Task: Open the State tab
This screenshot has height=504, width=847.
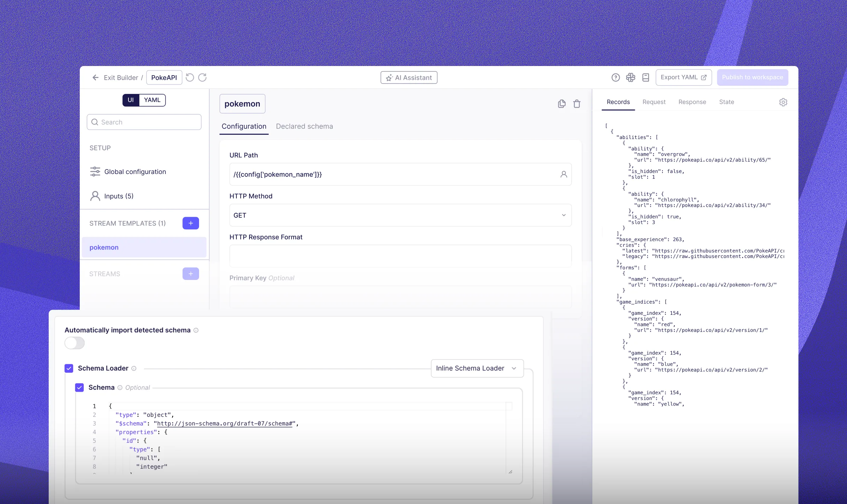Action: (726, 102)
